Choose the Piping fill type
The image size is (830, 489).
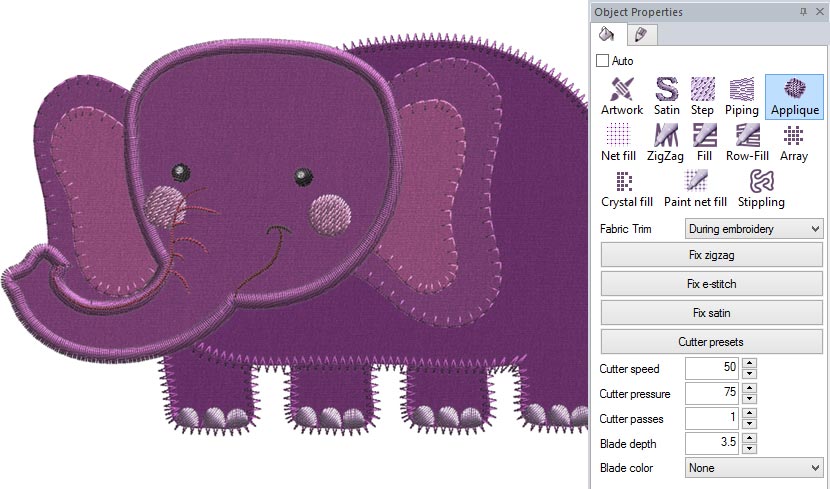tap(742, 96)
